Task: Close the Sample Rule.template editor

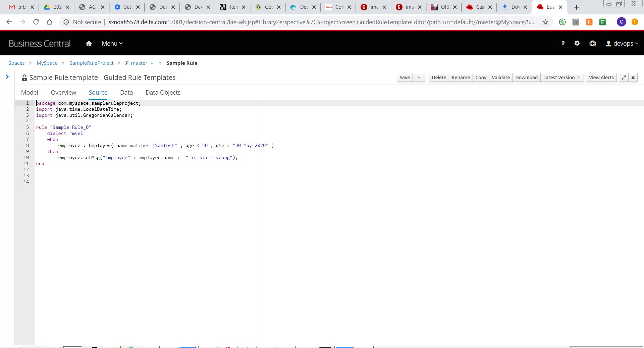Action: [x=633, y=78]
